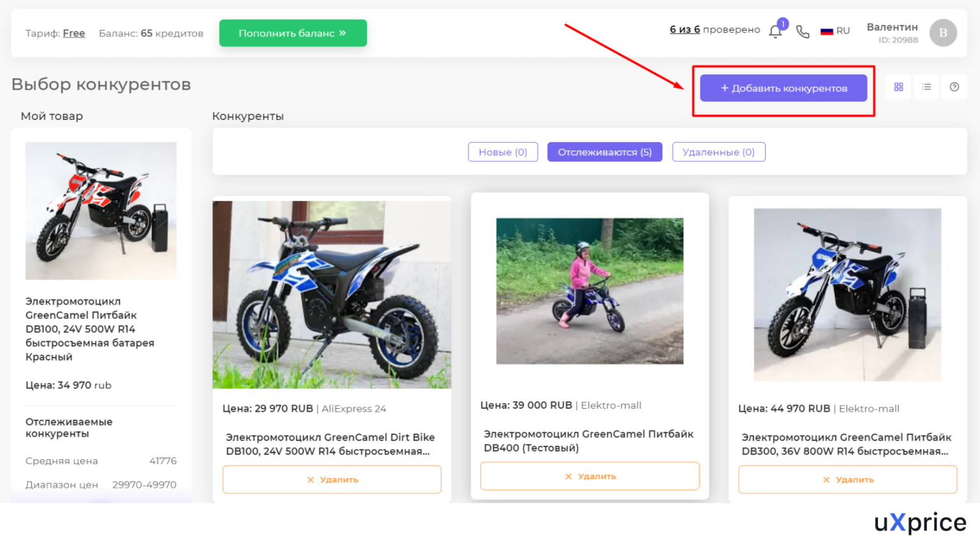Click the phone contact icon

[x=803, y=32]
